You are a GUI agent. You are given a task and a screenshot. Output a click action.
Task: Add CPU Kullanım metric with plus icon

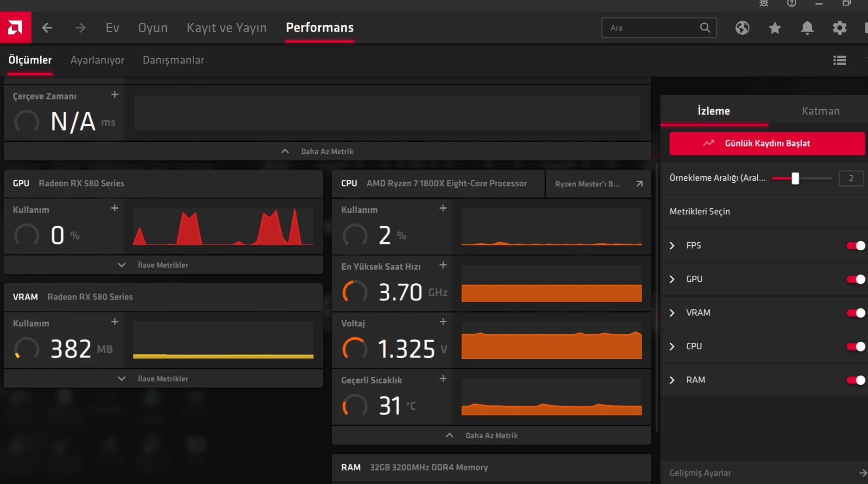coord(443,208)
